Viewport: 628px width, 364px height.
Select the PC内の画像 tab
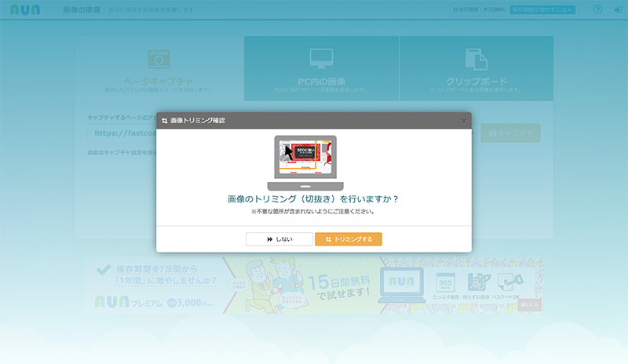(x=321, y=69)
